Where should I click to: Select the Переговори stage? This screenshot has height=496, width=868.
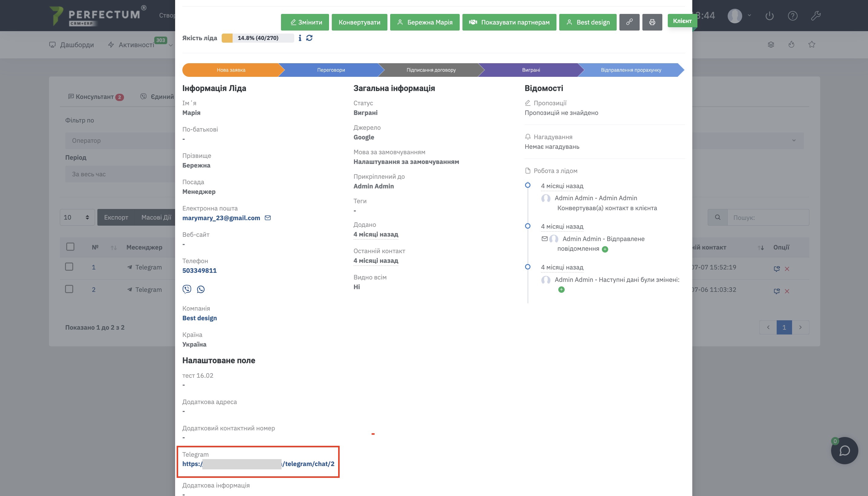tap(331, 70)
